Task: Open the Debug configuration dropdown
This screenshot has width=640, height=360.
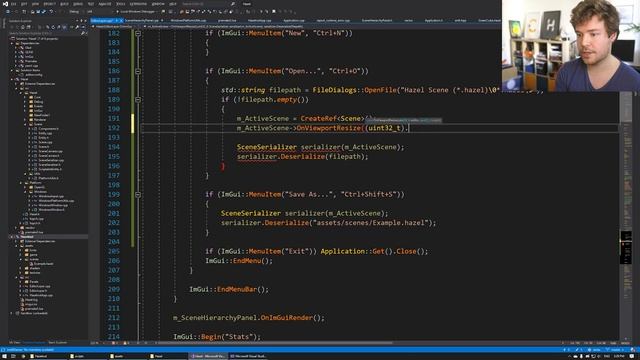Action: tap(76, 11)
